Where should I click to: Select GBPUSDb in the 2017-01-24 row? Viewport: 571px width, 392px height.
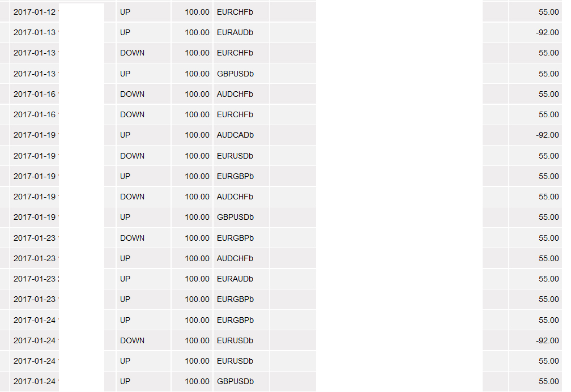pyautogui.click(x=235, y=381)
